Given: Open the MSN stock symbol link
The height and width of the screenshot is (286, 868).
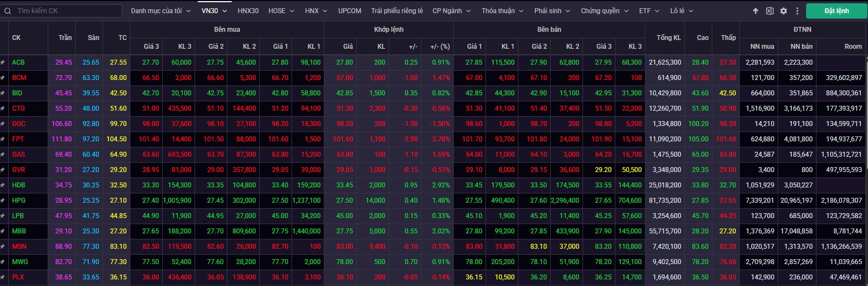Looking at the screenshot, I should click(19, 247).
